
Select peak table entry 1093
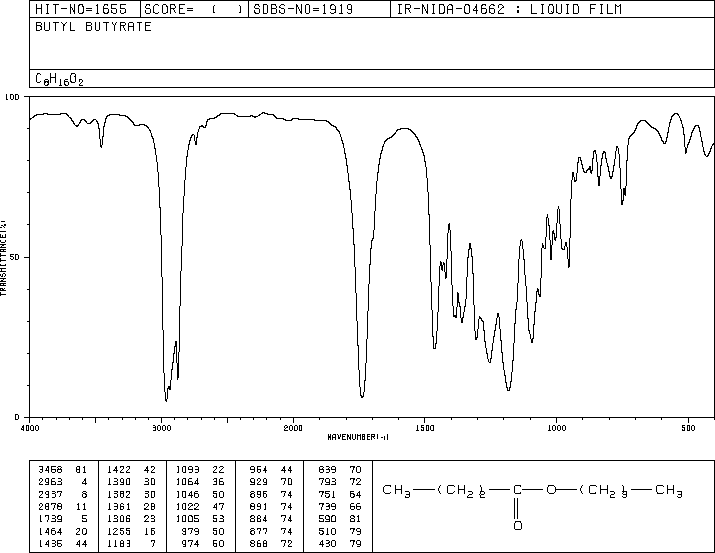[200, 470]
